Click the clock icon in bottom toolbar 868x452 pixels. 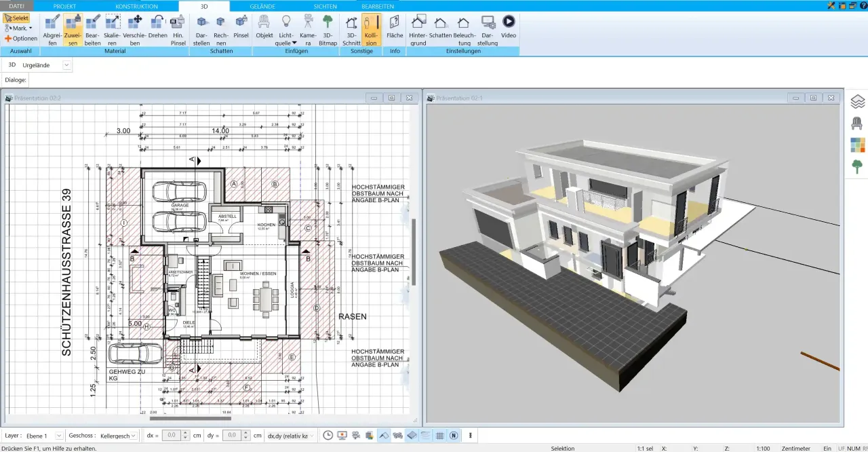(328, 436)
